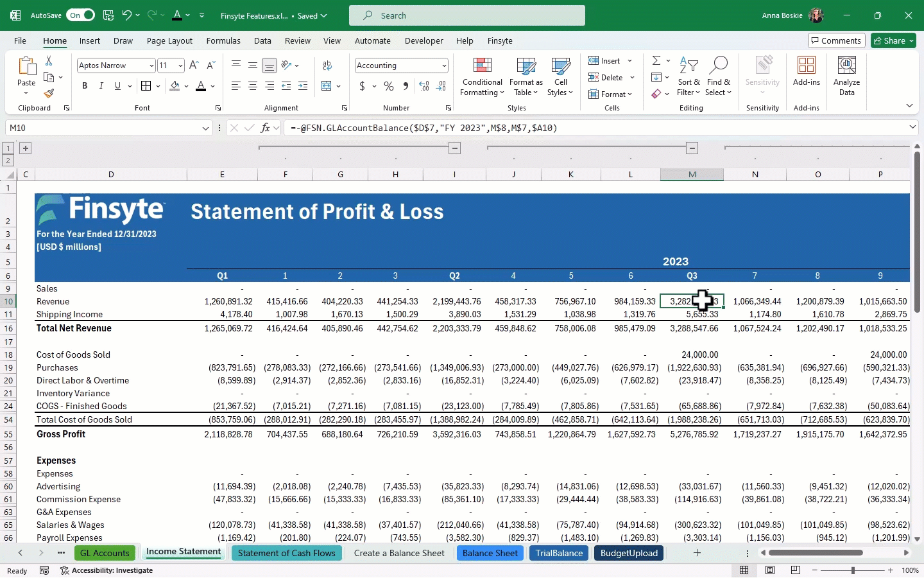Expand the formula bar chevron

pos(912,127)
